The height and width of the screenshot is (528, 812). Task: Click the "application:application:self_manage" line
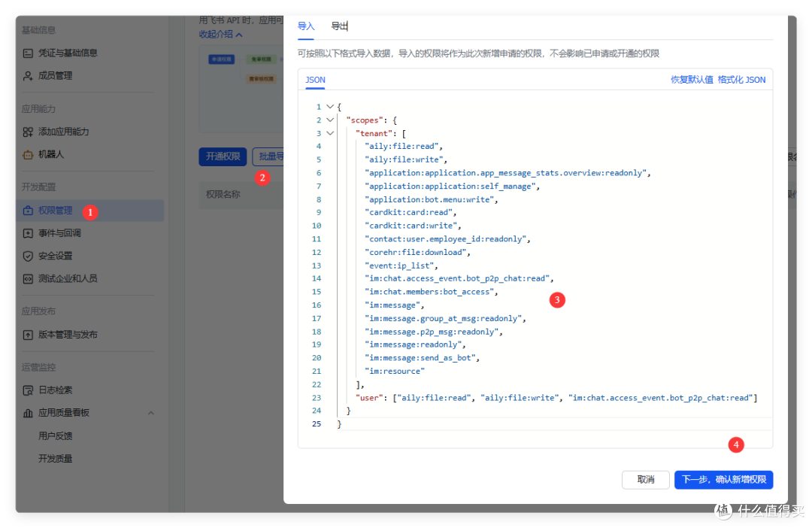pyautogui.click(x=450, y=186)
